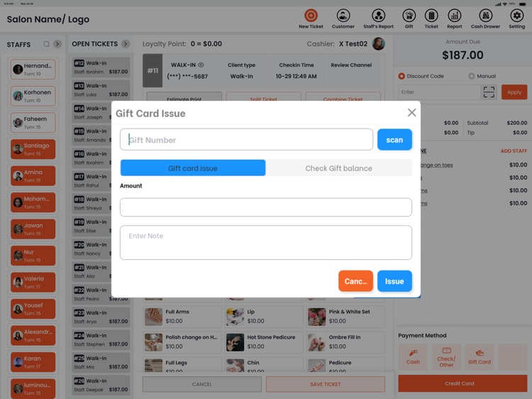The height and width of the screenshot is (399, 532).
Task: Select staff Valeria card
Action: pyautogui.click(x=33, y=282)
